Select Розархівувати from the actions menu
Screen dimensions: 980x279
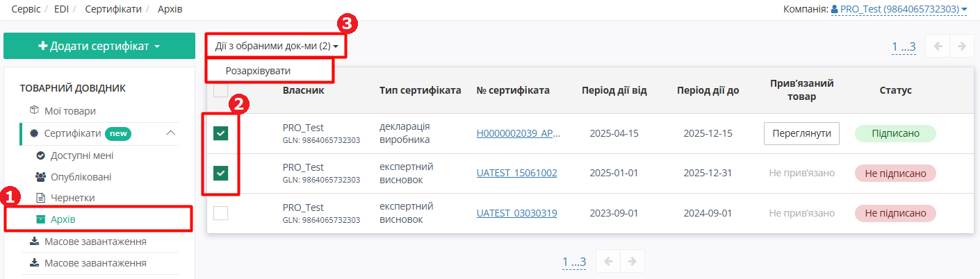click(258, 71)
